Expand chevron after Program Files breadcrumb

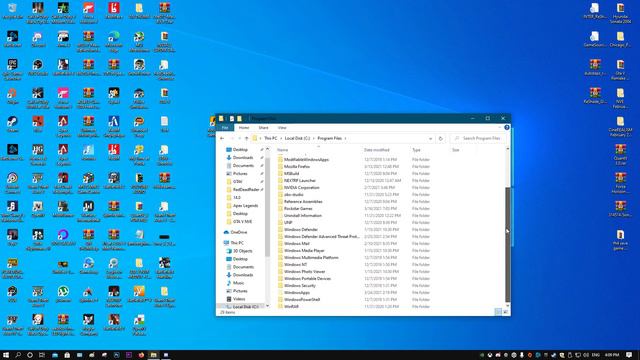pyautogui.click(x=345, y=139)
